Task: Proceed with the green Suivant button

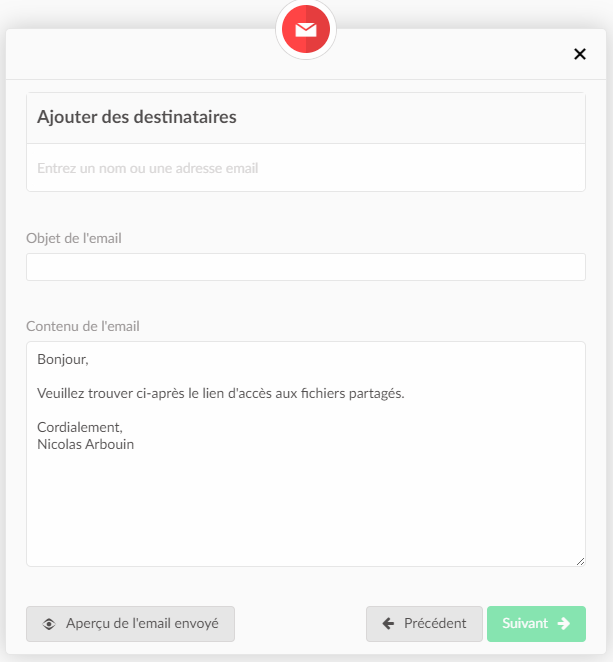Action: (536, 624)
